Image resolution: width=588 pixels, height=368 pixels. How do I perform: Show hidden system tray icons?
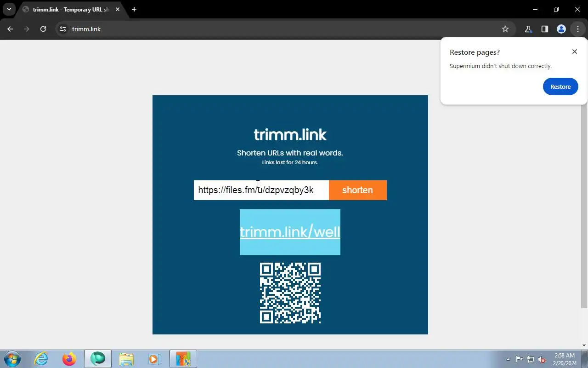click(508, 359)
